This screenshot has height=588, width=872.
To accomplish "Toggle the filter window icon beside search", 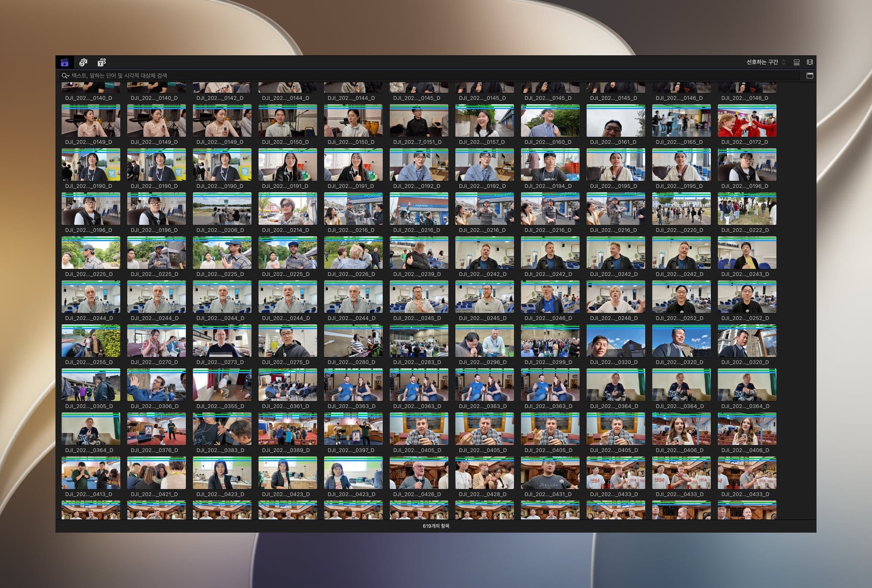I will tap(810, 75).
